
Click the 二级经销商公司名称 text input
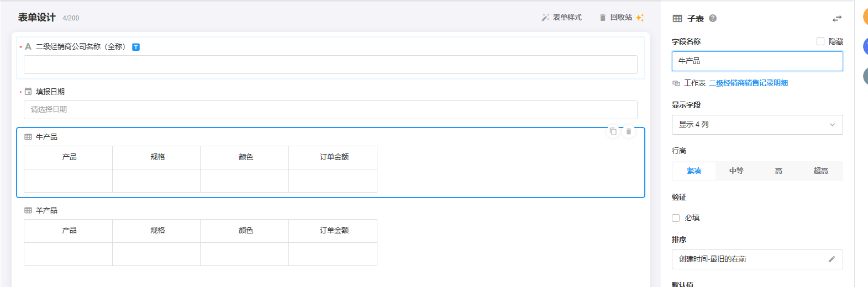coord(330,65)
